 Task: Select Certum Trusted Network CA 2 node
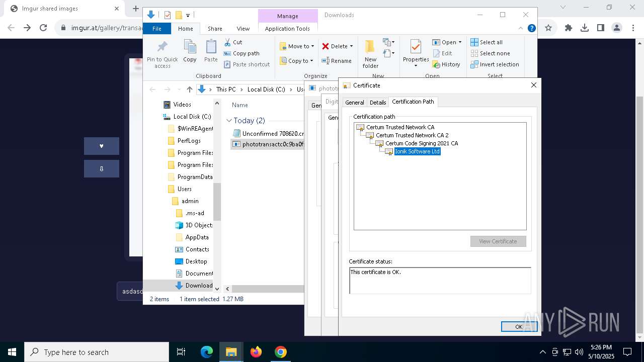coord(412,135)
